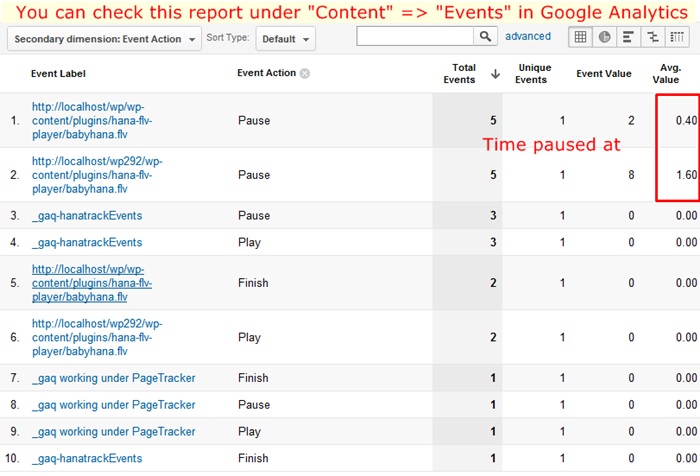This screenshot has height=476, width=700.
Task: Sort by Event Value column header
Action: pos(605,74)
